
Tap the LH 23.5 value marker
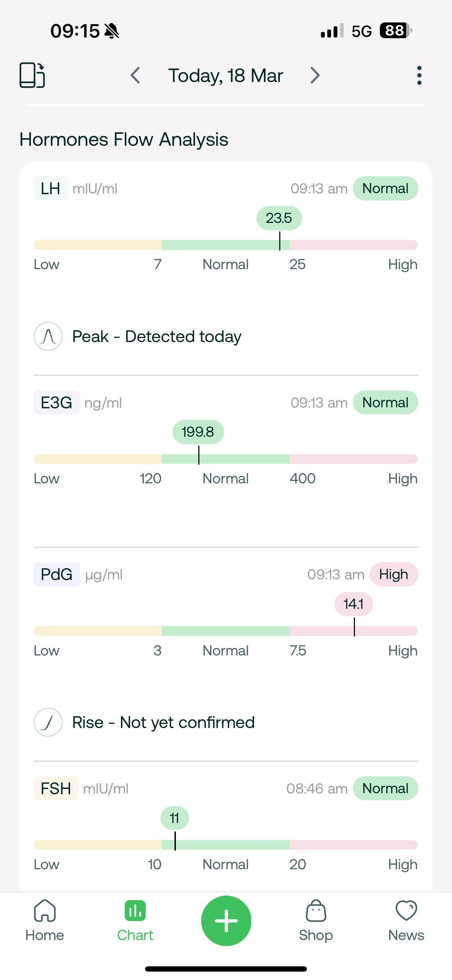tap(279, 218)
